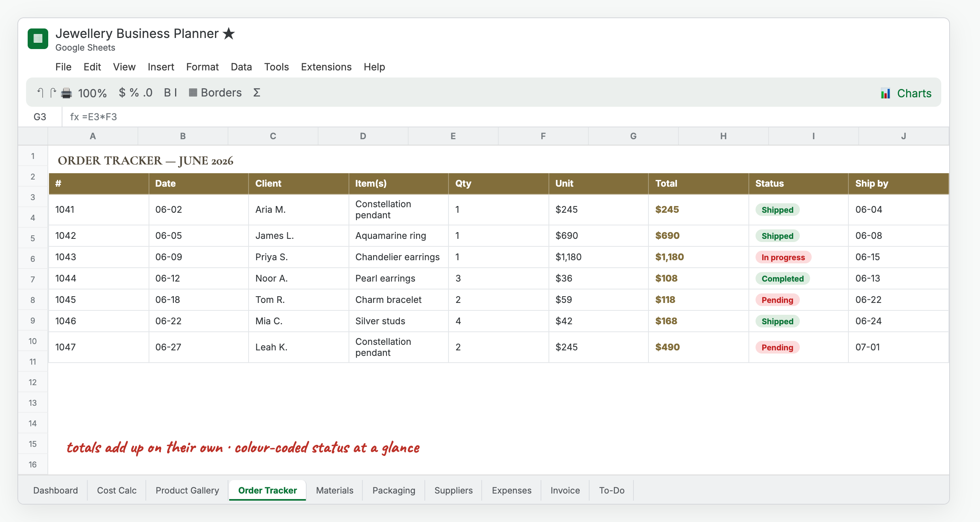Click the Completed status badge
Image resolution: width=980 pixels, height=522 pixels.
click(x=782, y=278)
